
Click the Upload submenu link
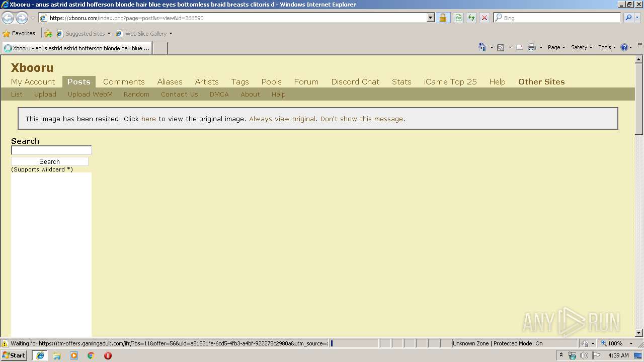[45, 94]
